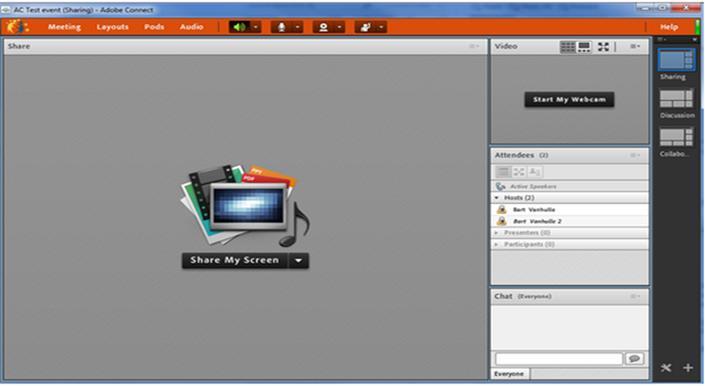Viewport: 705px width, 386px height.
Task: Open the Meeting menu
Action: (64, 27)
